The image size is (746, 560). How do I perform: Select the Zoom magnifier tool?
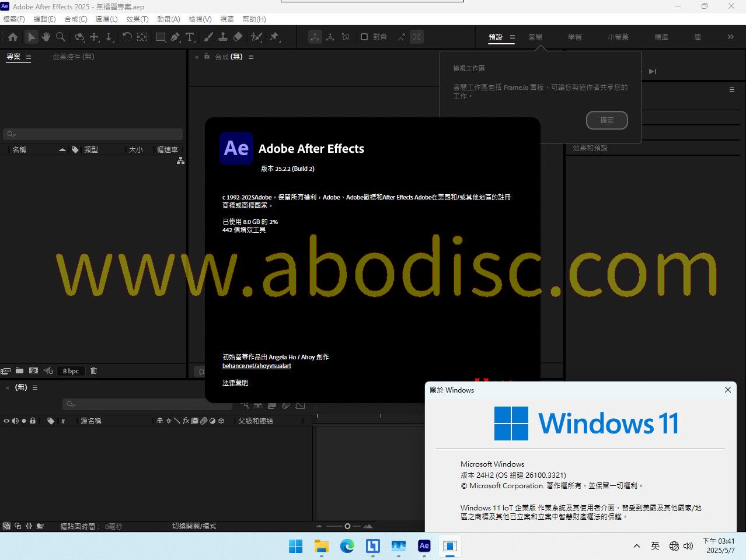point(61,37)
